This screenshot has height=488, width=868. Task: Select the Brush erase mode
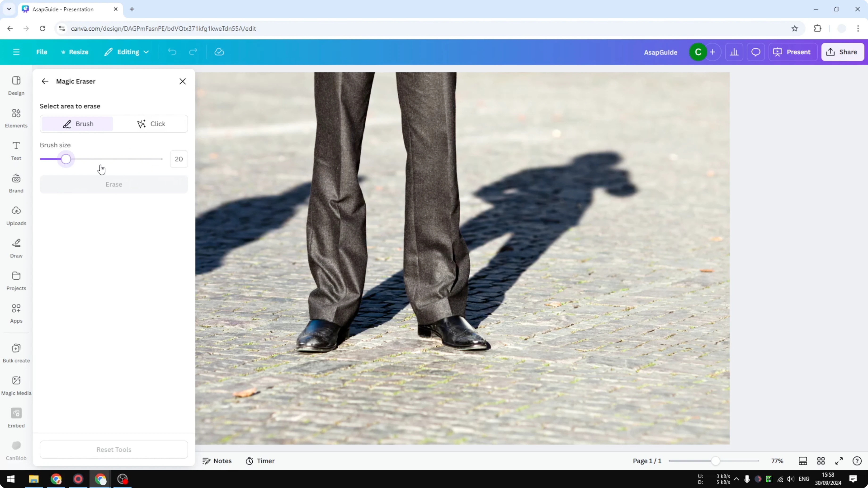pos(78,124)
